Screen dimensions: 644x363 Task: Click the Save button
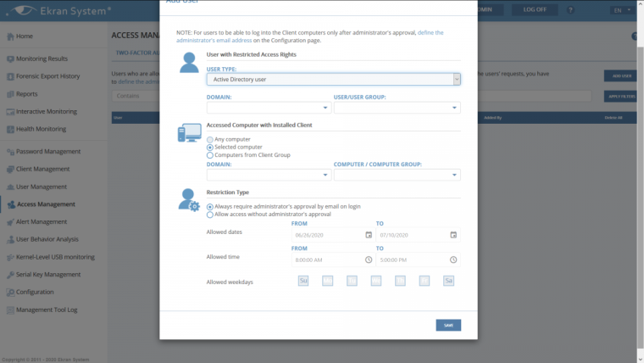point(448,325)
